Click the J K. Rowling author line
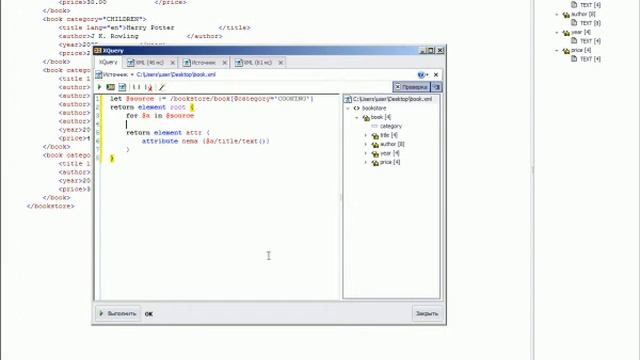This screenshot has height=360, width=640. coord(140,36)
